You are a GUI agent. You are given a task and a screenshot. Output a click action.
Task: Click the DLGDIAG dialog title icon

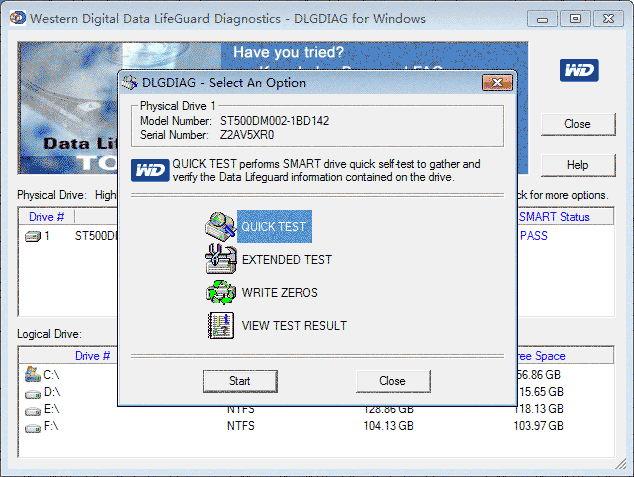[x=130, y=82]
